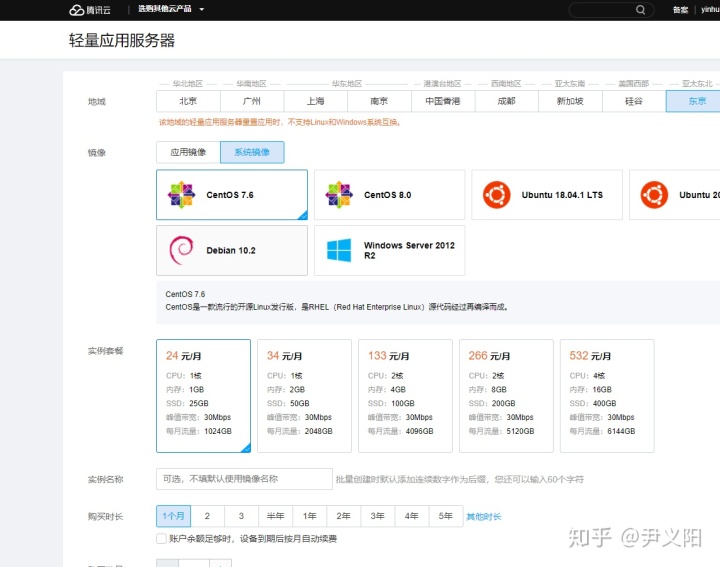Switch to the 应用镜像 tab
The height and width of the screenshot is (567, 720).
pos(188,152)
